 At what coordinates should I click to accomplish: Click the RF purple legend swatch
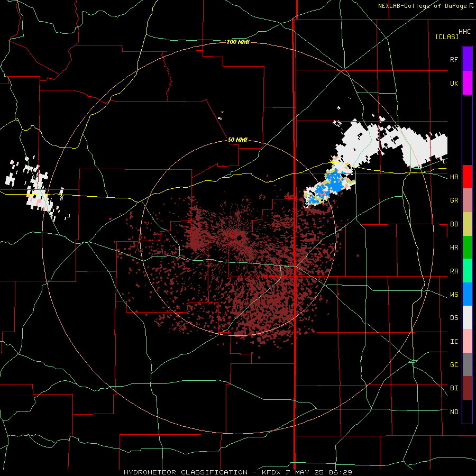[x=467, y=59]
